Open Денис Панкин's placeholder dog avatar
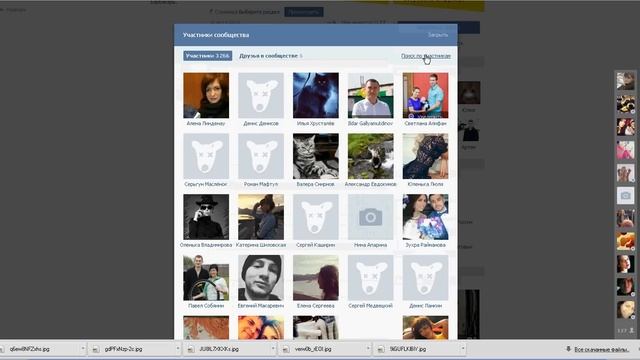The image size is (640, 360). tap(425, 278)
